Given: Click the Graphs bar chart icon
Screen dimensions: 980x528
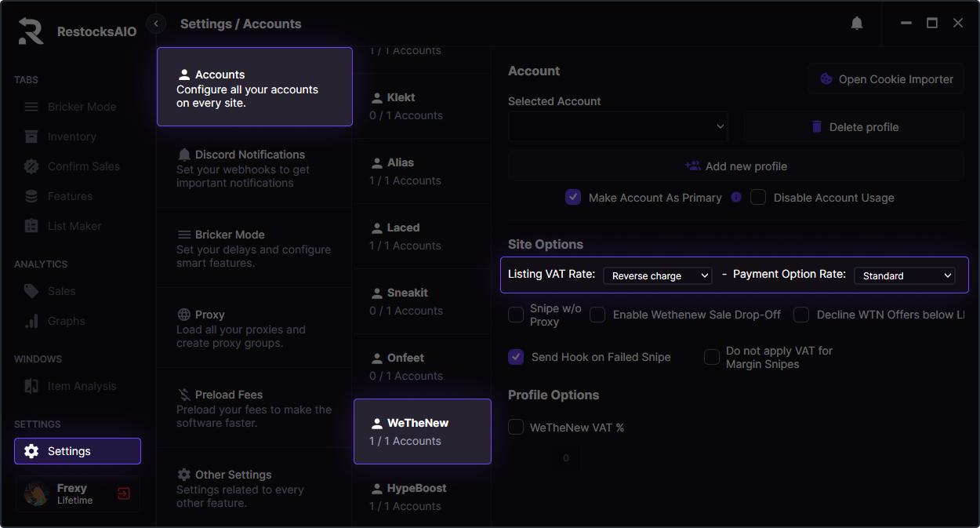Looking at the screenshot, I should pyautogui.click(x=31, y=321).
